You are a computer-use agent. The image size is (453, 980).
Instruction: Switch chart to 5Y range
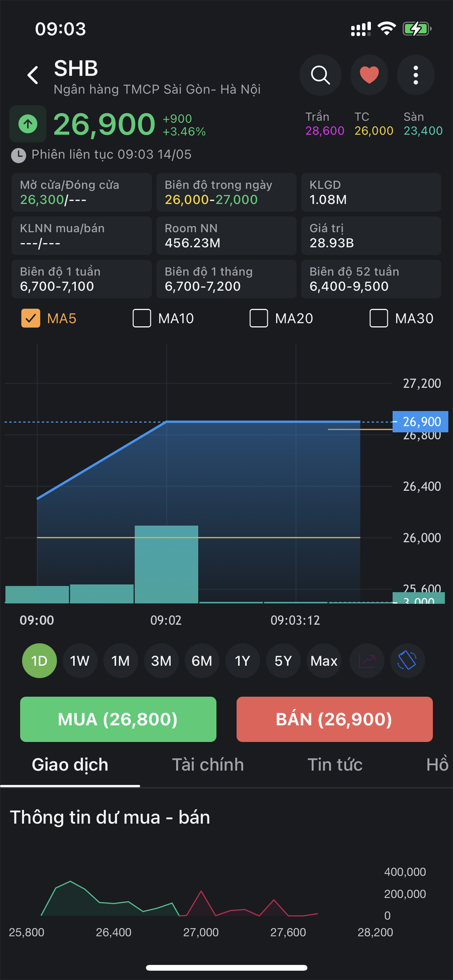click(283, 661)
